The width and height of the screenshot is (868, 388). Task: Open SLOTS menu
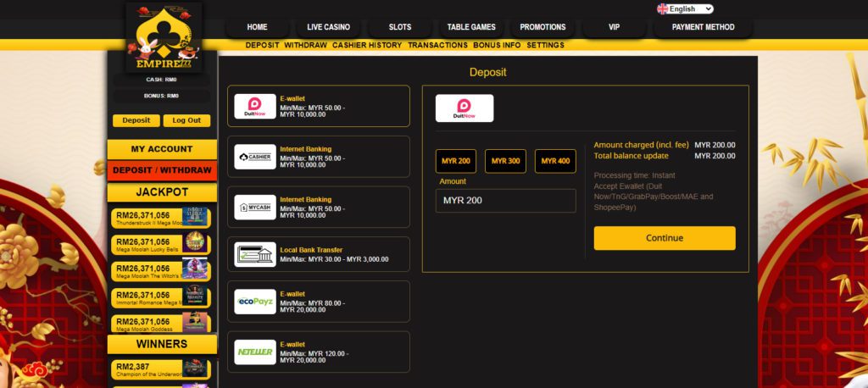400,27
